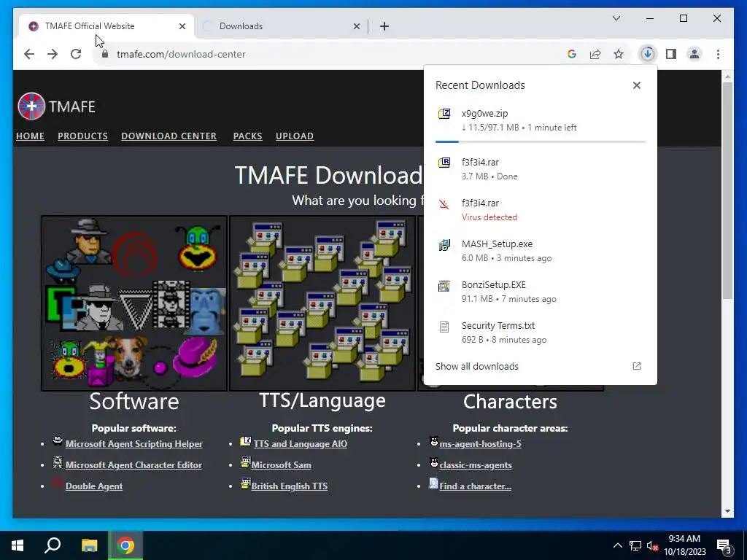Screen dimensions: 747x560
Task: Click the padlock site info icon
Action: tap(105, 54)
